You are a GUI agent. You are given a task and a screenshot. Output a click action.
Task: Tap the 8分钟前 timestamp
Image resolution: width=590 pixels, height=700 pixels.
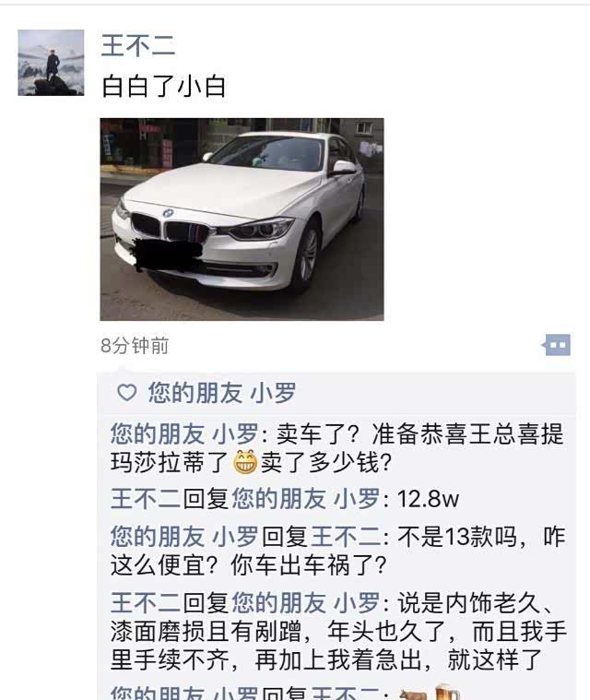(135, 346)
